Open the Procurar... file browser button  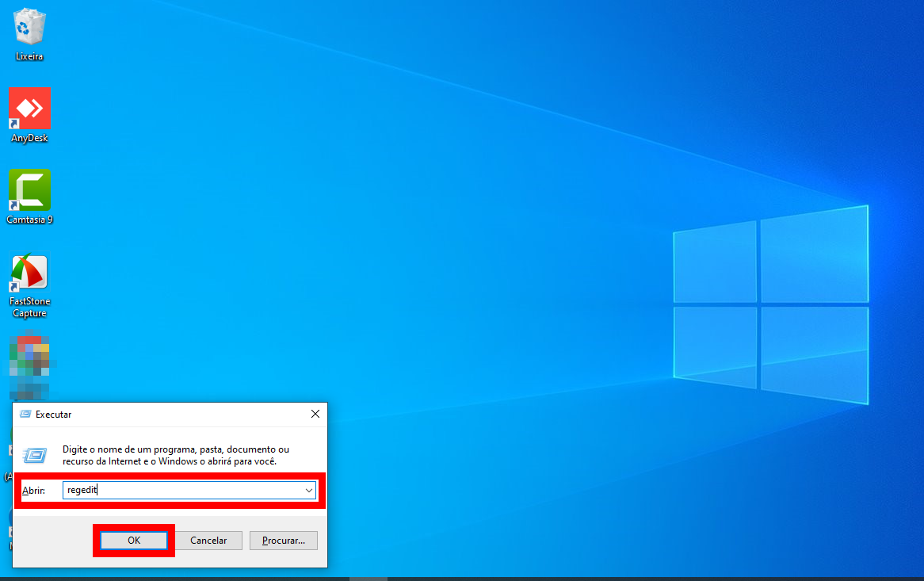pyautogui.click(x=283, y=541)
